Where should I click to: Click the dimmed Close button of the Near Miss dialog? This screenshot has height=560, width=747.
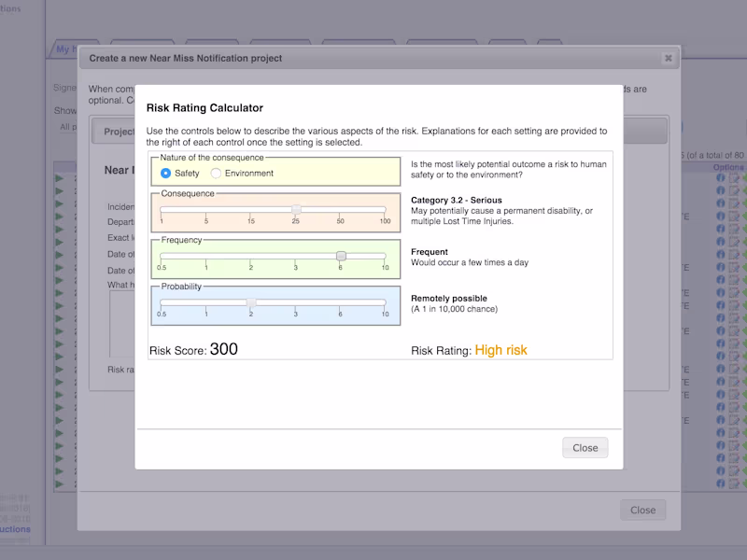click(x=642, y=511)
